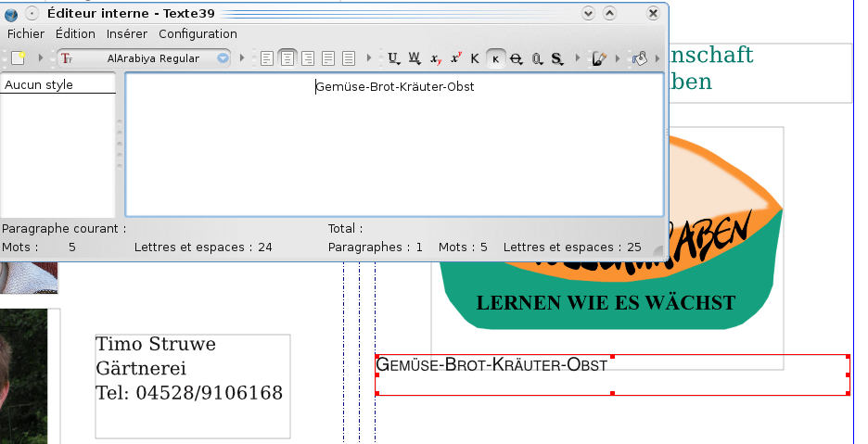Click the underline text icon

pos(394,58)
